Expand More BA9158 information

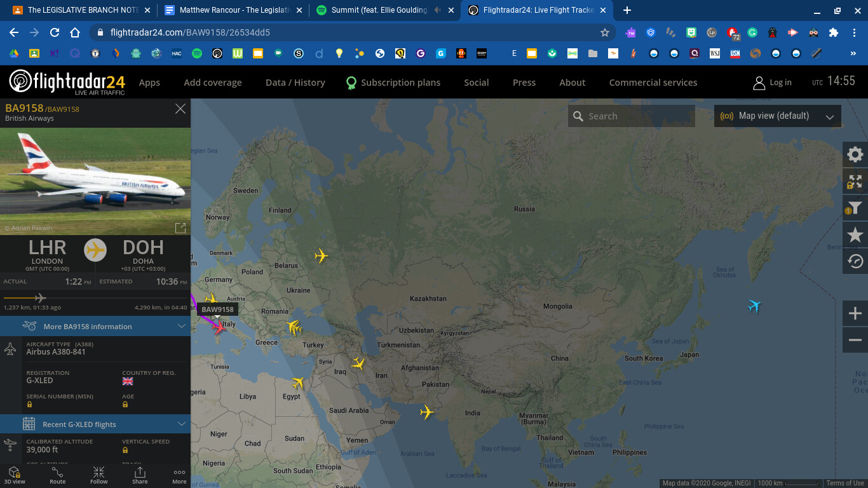[95, 327]
